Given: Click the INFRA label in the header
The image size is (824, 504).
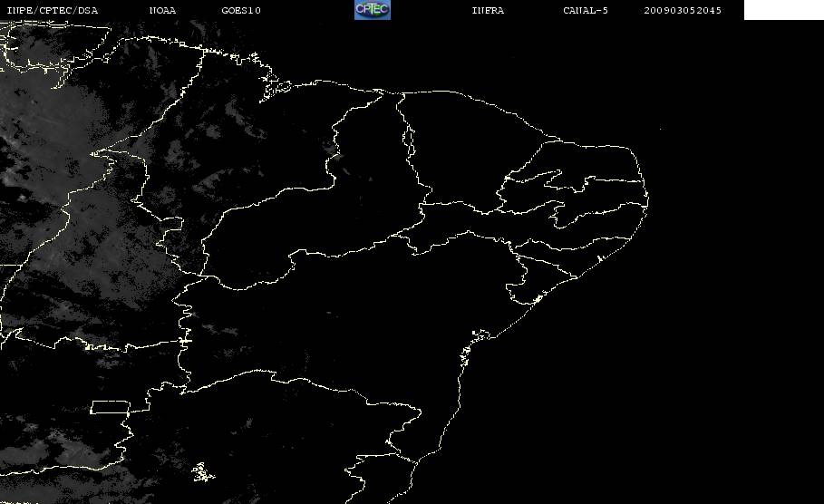Looking at the screenshot, I should (488, 10).
